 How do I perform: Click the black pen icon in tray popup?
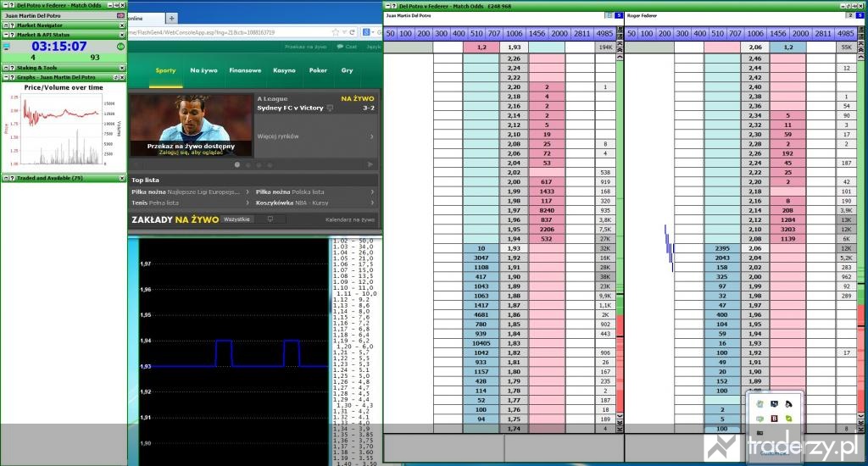788,404
